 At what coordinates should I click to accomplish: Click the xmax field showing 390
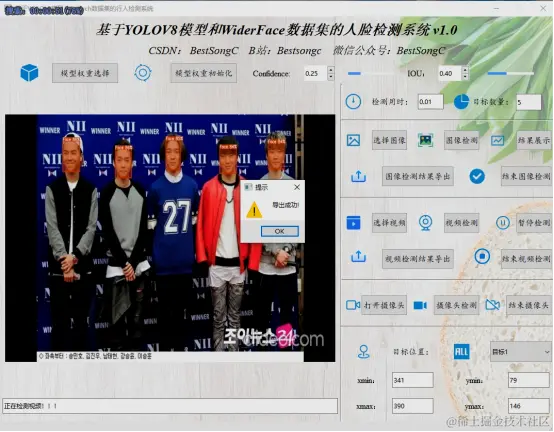(413, 406)
